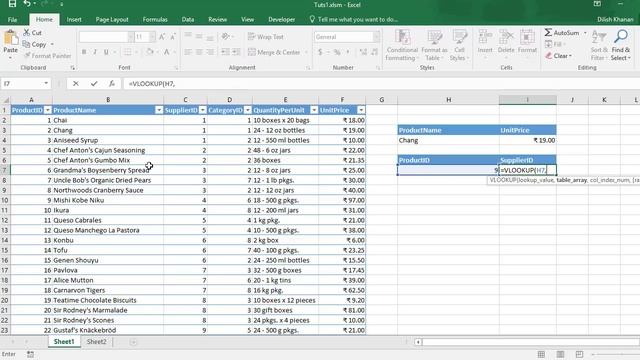Open the Developer ribbon tab

pyautogui.click(x=282, y=19)
